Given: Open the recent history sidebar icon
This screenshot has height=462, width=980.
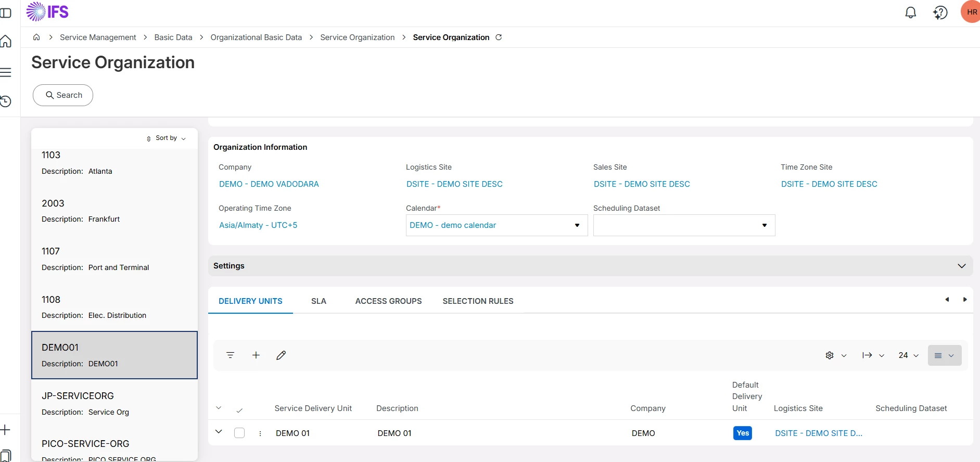Looking at the screenshot, I should click(6, 101).
